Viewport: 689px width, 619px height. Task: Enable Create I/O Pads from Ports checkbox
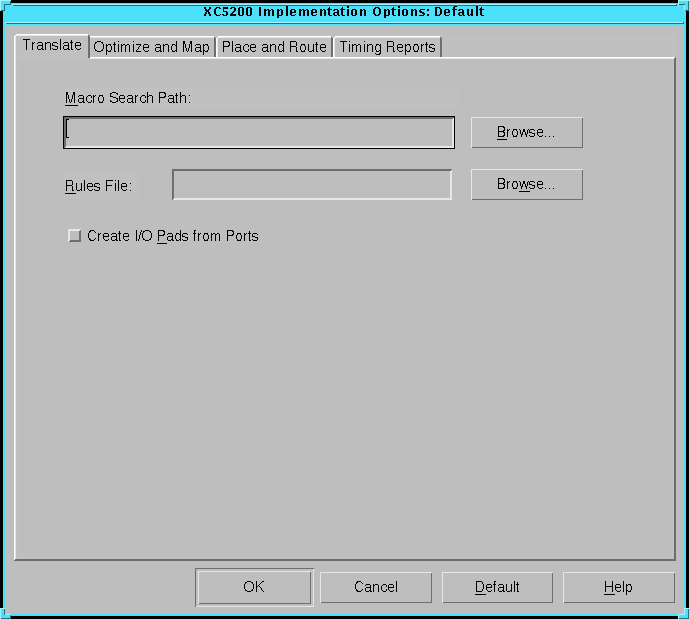74,236
